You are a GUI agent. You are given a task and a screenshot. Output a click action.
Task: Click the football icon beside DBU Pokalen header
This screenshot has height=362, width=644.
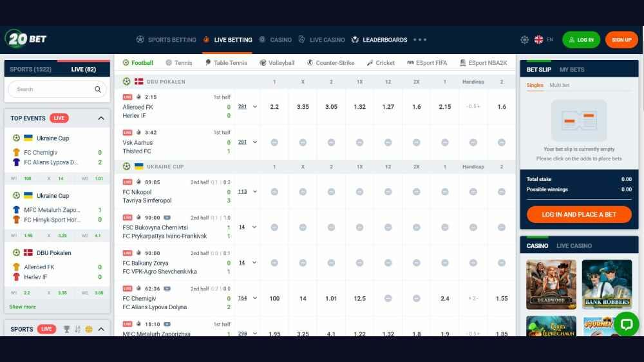(126, 81)
